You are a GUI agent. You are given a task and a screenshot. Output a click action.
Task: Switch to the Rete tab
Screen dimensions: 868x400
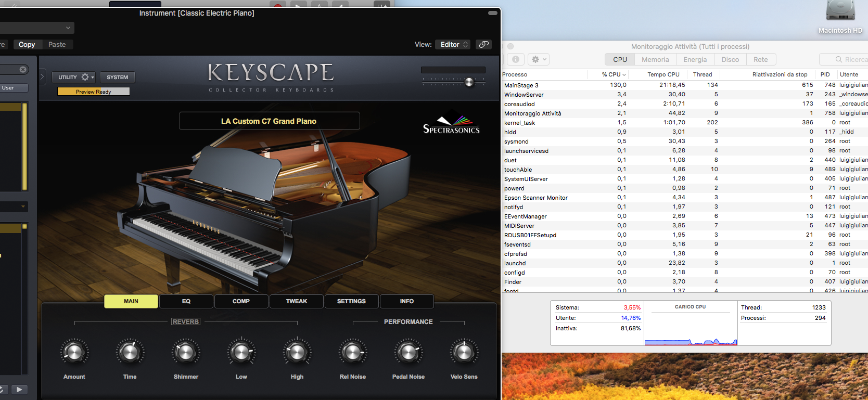click(x=761, y=59)
